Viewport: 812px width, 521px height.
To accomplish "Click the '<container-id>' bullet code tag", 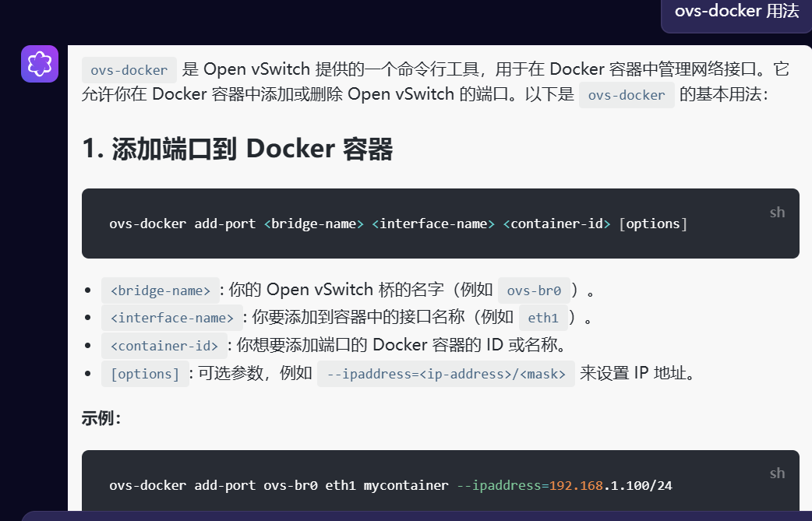I will pyautogui.click(x=164, y=346).
